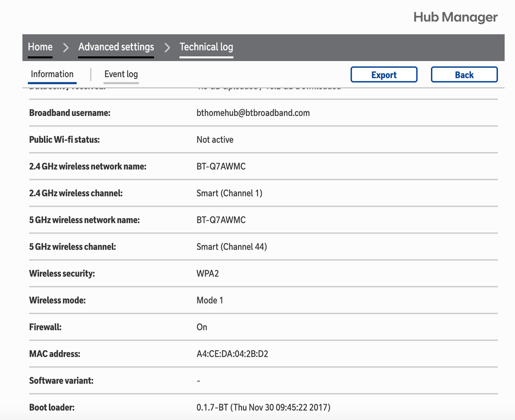
Task: Click the chevron after Advanced settings
Action: point(167,47)
